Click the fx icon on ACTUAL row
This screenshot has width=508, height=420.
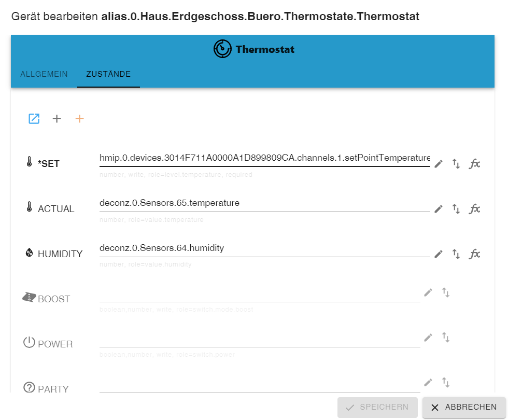(475, 208)
